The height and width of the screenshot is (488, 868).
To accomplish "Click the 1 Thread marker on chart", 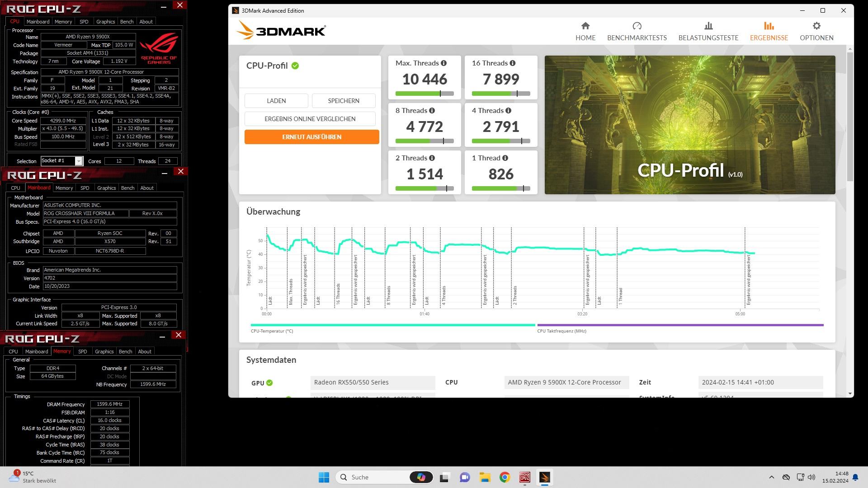I will click(621, 296).
